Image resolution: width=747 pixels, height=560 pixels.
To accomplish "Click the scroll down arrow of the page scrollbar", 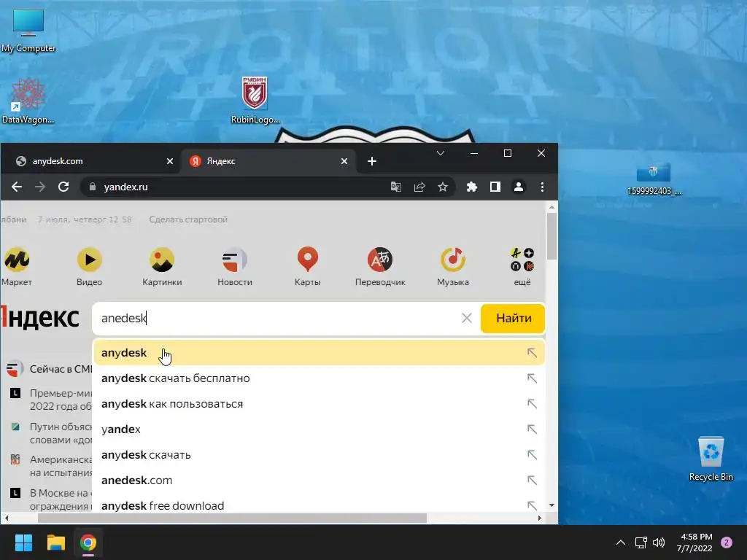I will (551, 505).
